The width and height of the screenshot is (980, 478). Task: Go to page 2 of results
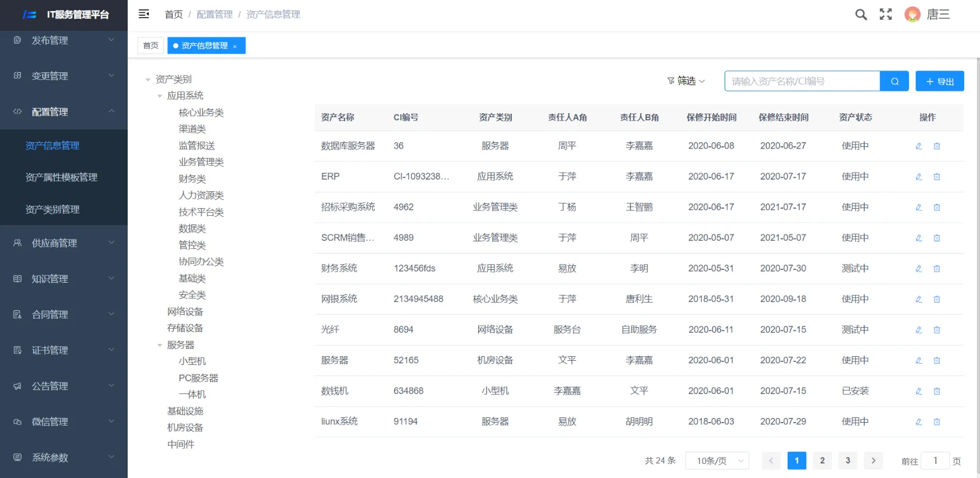[x=823, y=461]
